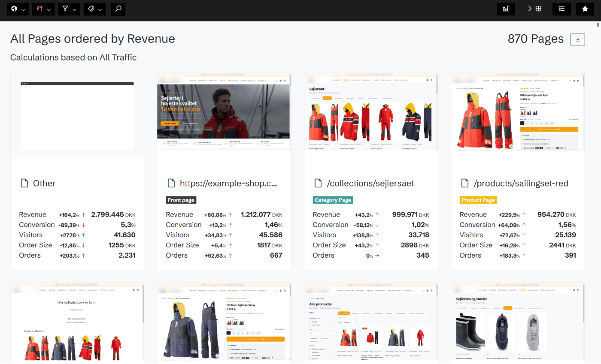Click the revenue value 999.971 DKK
Viewport: 601px width, 364px height.
(x=410, y=214)
